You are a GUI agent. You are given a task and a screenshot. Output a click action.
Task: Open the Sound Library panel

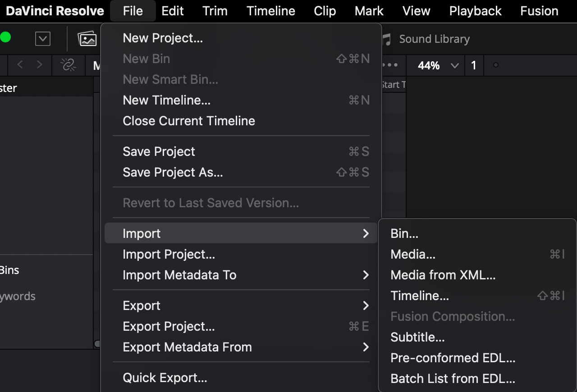coord(434,39)
